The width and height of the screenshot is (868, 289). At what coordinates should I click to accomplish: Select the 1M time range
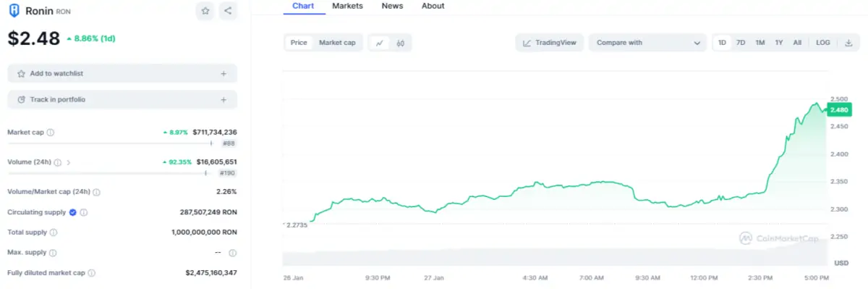760,43
